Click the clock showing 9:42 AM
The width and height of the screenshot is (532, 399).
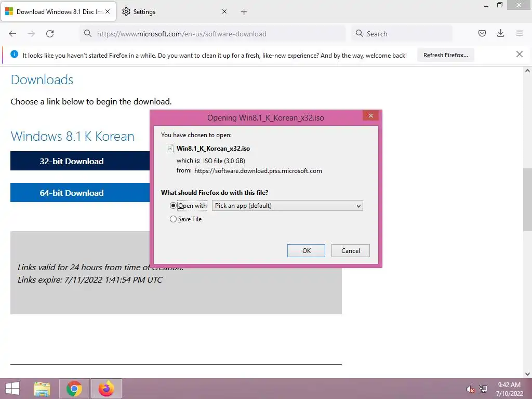(509, 385)
